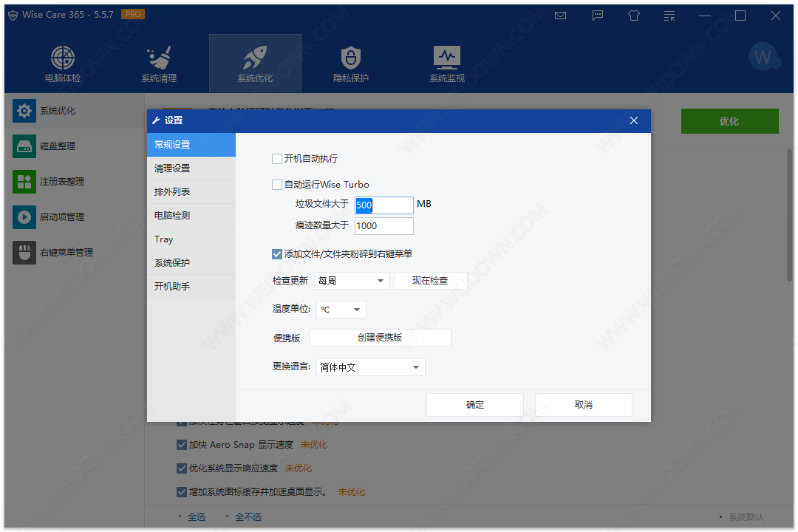
Task: Open the 注册表整理 registry icon
Action: [x=24, y=182]
